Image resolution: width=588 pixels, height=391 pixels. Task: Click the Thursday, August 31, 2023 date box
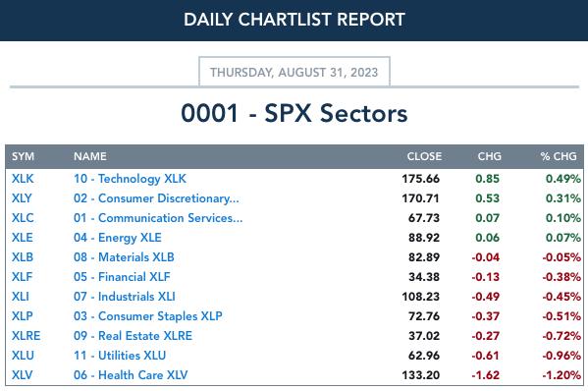tap(294, 72)
